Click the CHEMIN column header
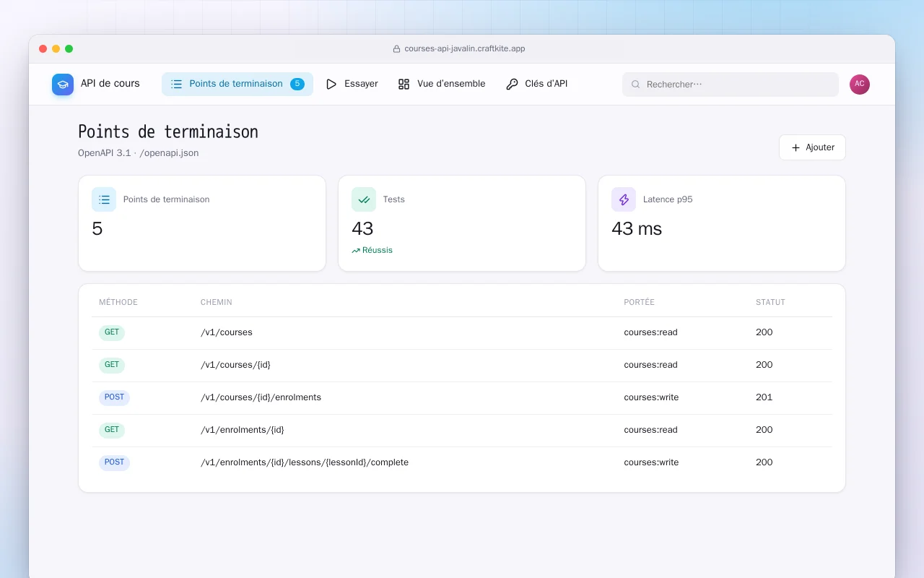Viewport: 924px width, 578px height. [217, 303]
